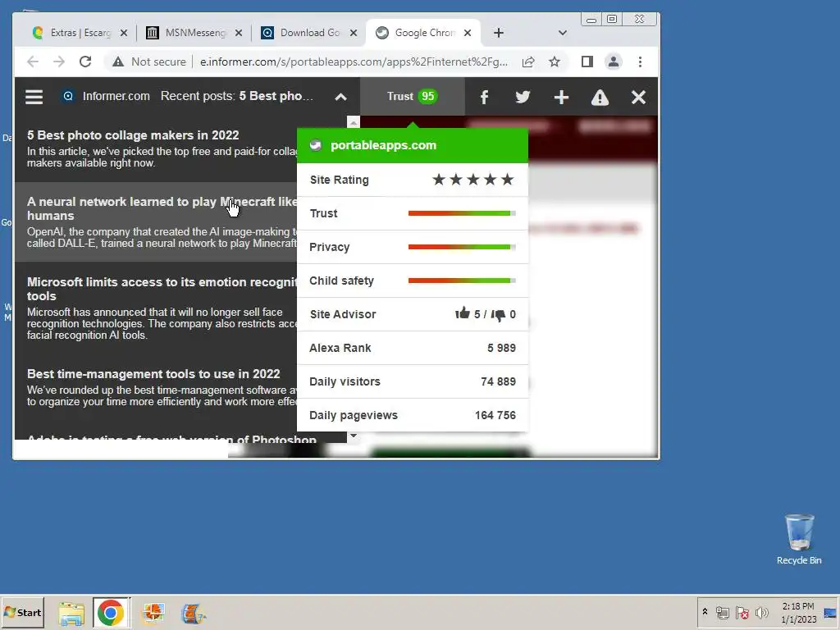Go forward in browser history
The width and height of the screenshot is (840, 630).
[59, 62]
